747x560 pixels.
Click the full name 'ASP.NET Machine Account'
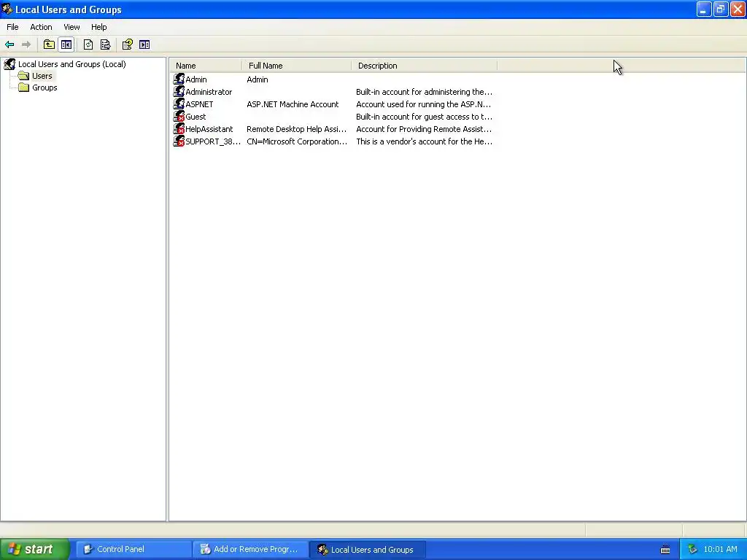(293, 104)
